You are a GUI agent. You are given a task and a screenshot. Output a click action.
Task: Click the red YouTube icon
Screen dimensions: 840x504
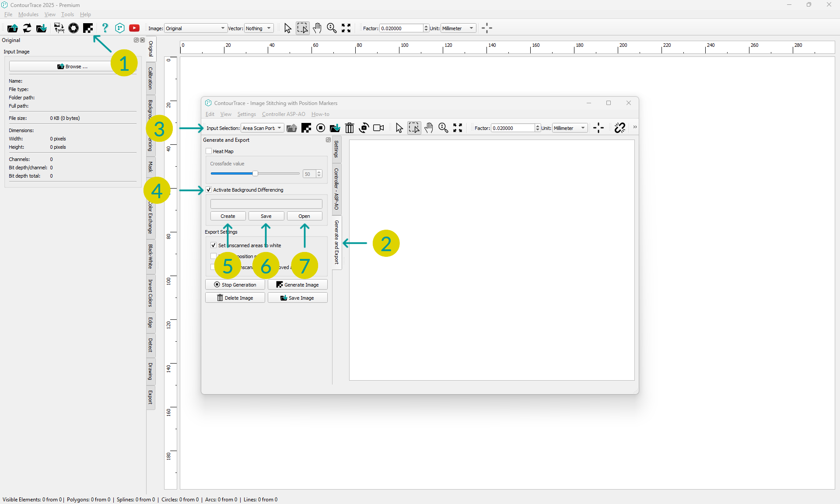pyautogui.click(x=134, y=28)
